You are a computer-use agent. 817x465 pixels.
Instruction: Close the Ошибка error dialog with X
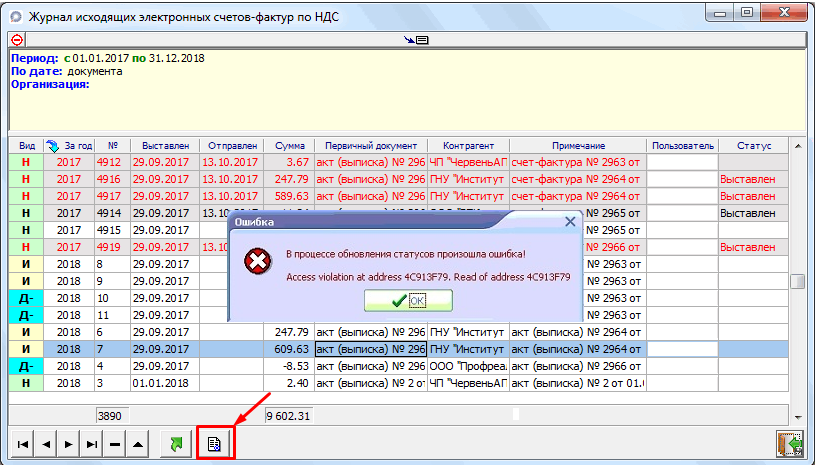(x=570, y=222)
